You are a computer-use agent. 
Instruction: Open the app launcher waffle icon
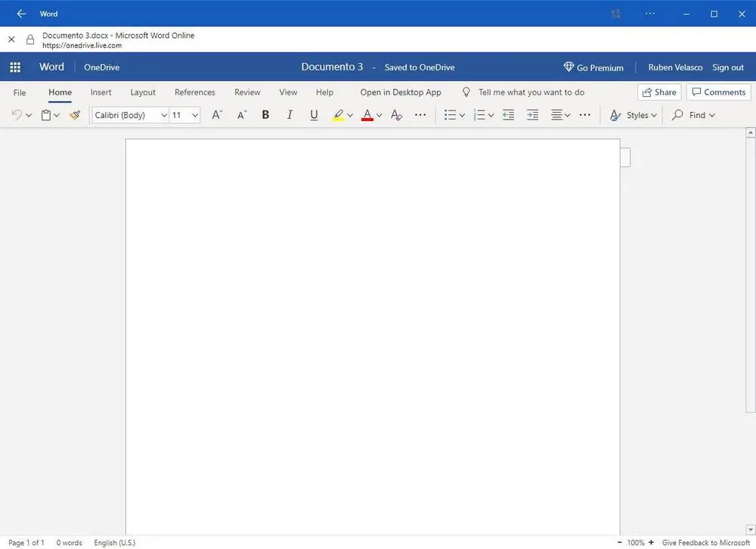15,67
